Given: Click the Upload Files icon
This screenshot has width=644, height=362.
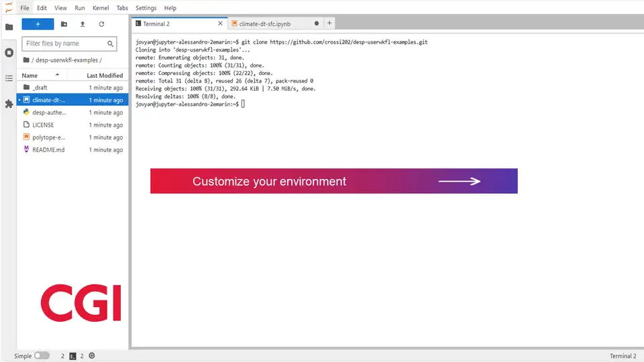Looking at the screenshot, I should pos(83,24).
